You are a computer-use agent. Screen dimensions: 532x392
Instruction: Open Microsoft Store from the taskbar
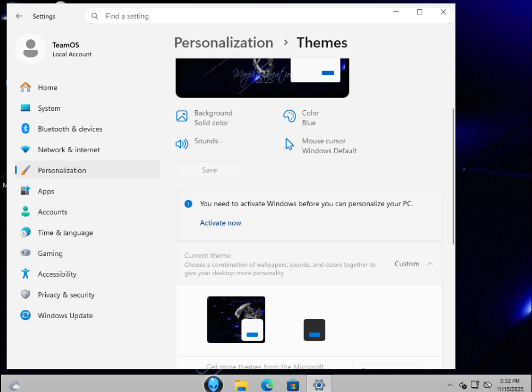[293, 385]
